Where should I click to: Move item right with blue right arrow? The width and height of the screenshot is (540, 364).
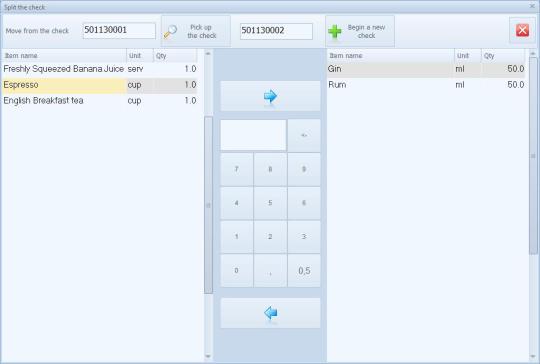pyautogui.click(x=270, y=96)
